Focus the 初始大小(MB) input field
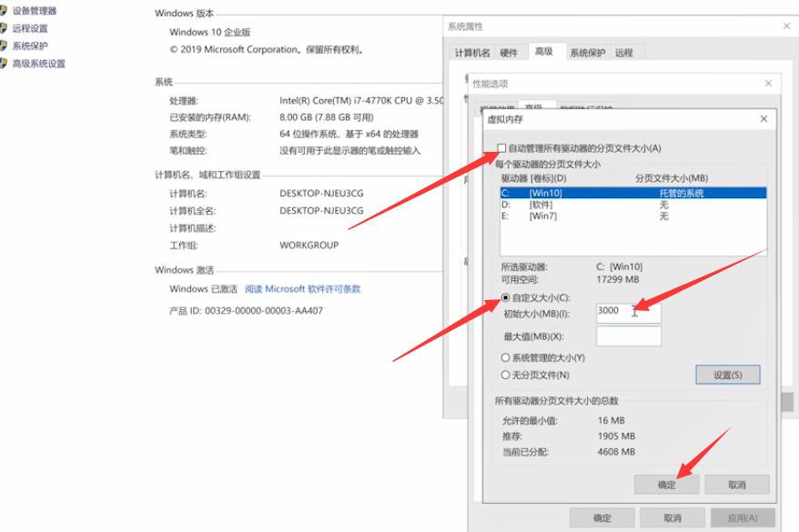This screenshot has height=532, width=799. coord(629,313)
